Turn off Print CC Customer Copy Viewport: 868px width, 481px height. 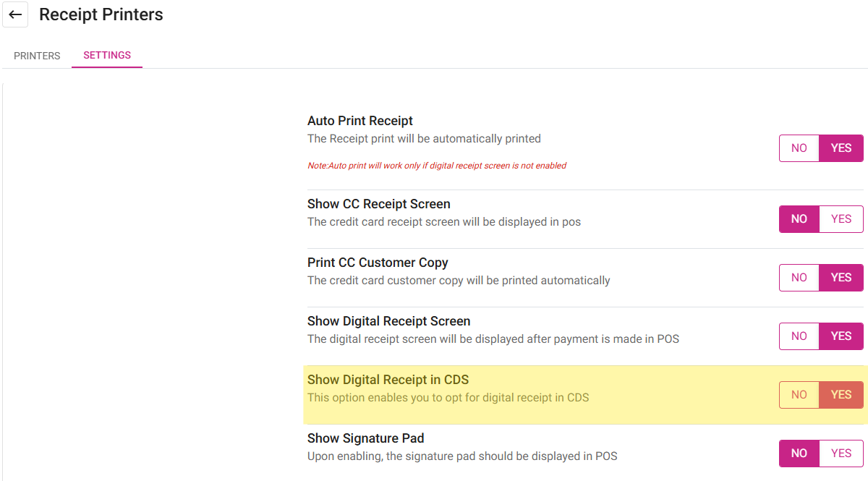point(799,278)
